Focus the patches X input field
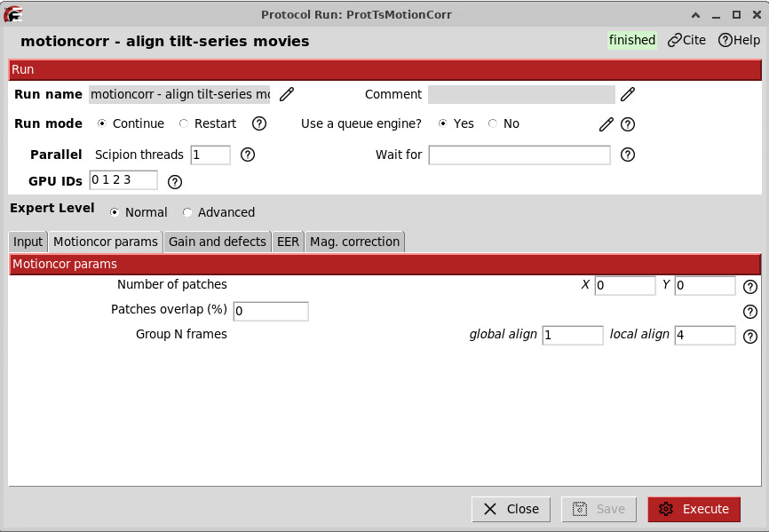Screen dimensions: 769x532 pyautogui.click(x=625, y=285)
